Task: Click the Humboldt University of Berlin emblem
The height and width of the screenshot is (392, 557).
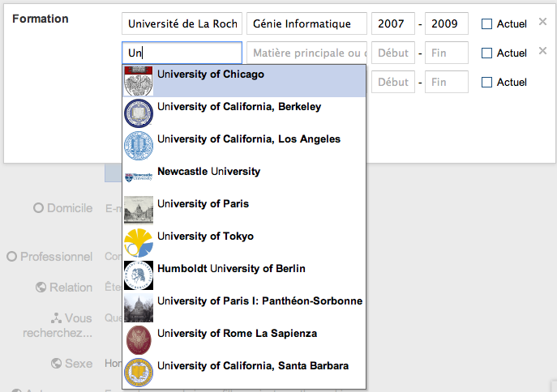Action: coord(139,275)
